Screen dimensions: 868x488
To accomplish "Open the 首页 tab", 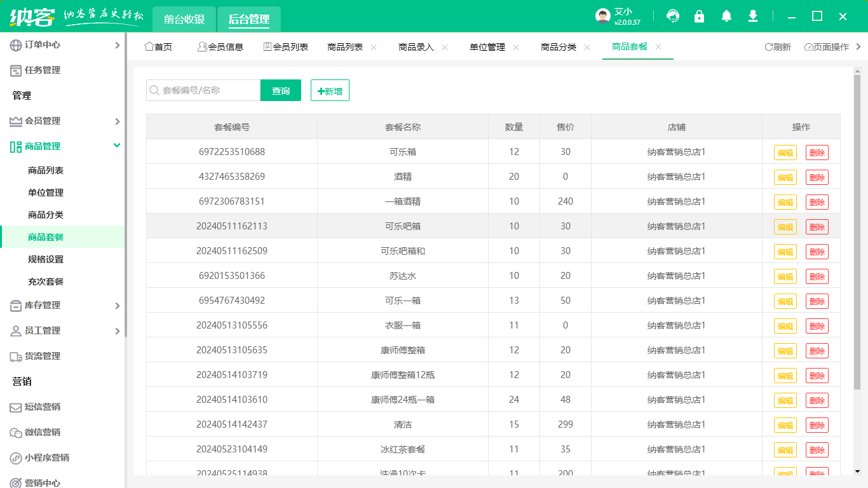I will (158, 47).
